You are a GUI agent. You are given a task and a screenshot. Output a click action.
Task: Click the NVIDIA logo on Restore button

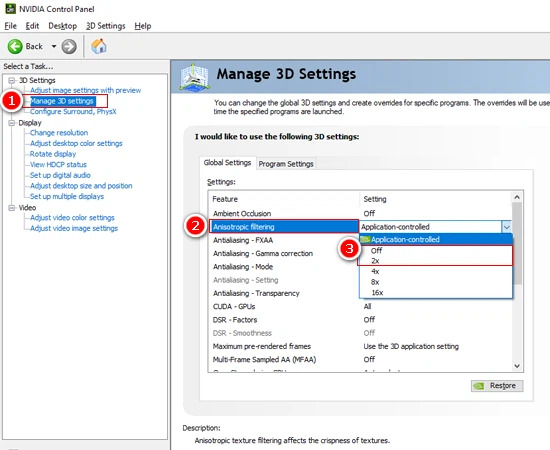click(x=478, y=386)
